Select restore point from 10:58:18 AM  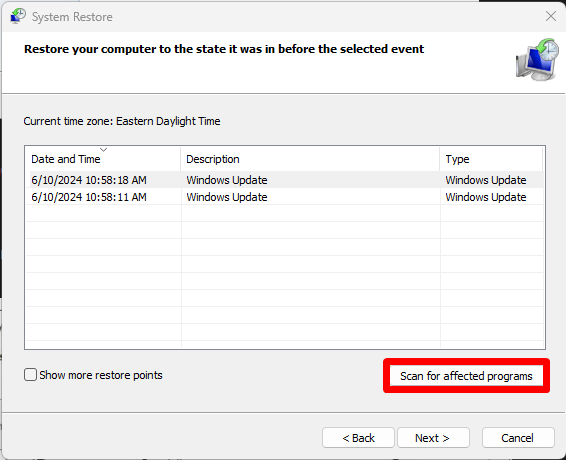click(x=284, y=180)
